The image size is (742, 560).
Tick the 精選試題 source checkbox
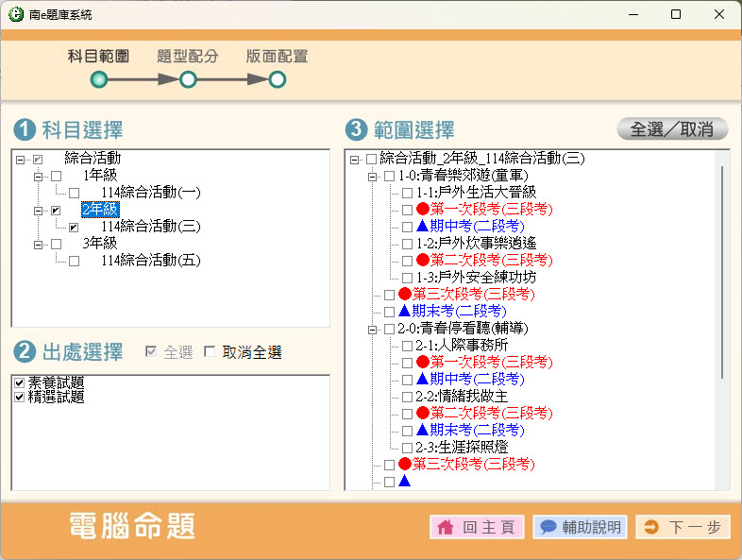(20, 398)
